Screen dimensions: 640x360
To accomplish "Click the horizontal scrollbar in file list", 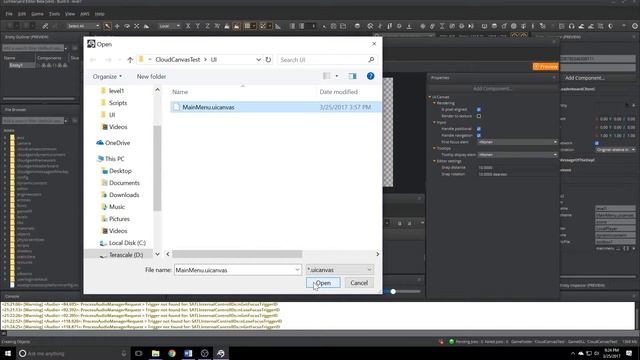I will (237, 254).
